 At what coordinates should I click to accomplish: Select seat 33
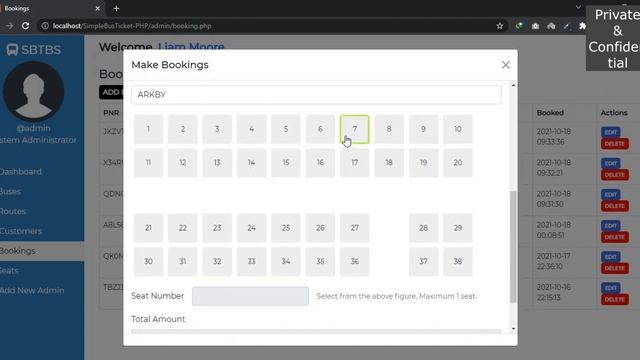click(x=251, y=261)
